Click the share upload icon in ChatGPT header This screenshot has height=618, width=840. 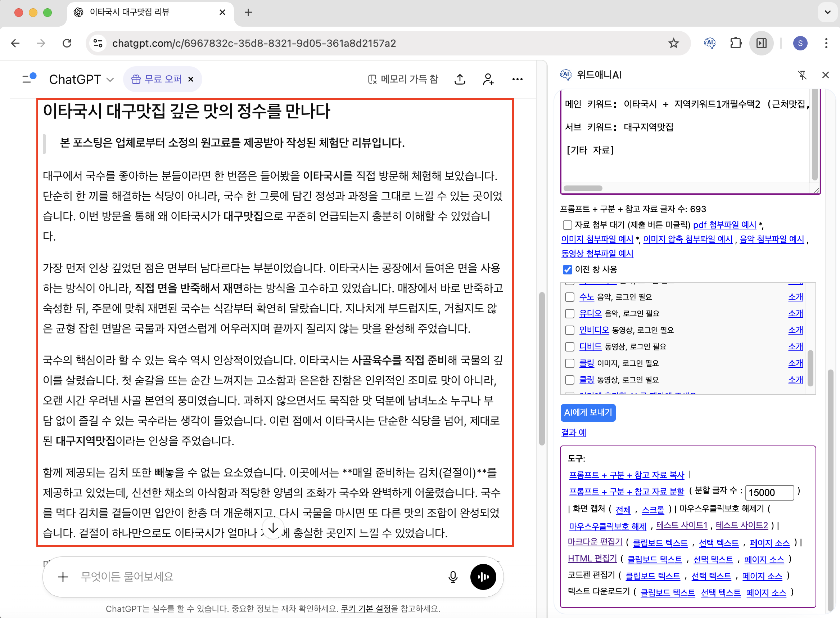pyautogui.click(x=460, y=79)
